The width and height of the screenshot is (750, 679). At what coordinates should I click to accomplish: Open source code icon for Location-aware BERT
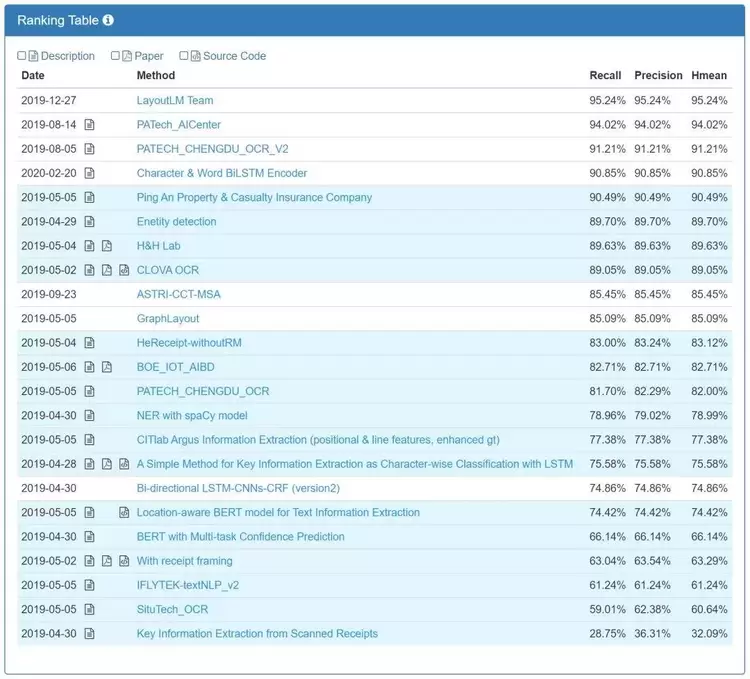pyautogui.click(x=124, y=513)
